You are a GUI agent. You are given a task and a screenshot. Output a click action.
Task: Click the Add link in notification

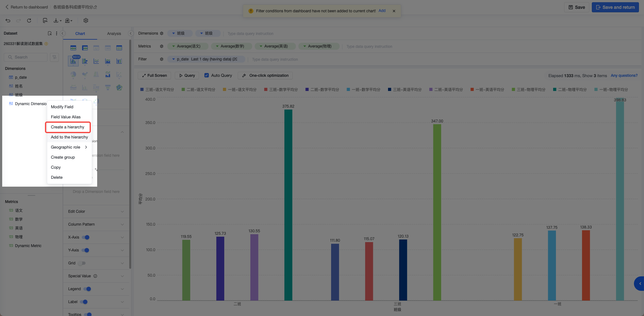point(382,11)
